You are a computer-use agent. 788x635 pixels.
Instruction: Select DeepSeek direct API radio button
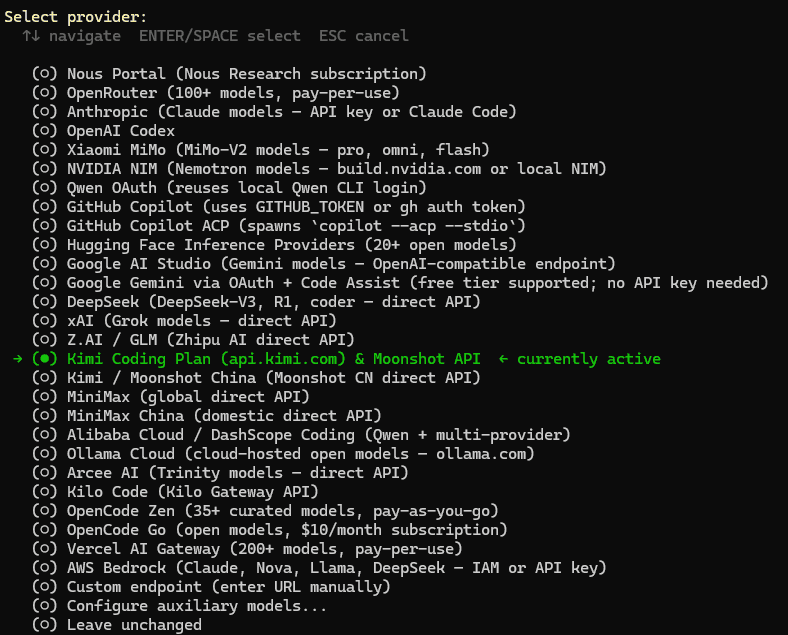pos(45,302)
